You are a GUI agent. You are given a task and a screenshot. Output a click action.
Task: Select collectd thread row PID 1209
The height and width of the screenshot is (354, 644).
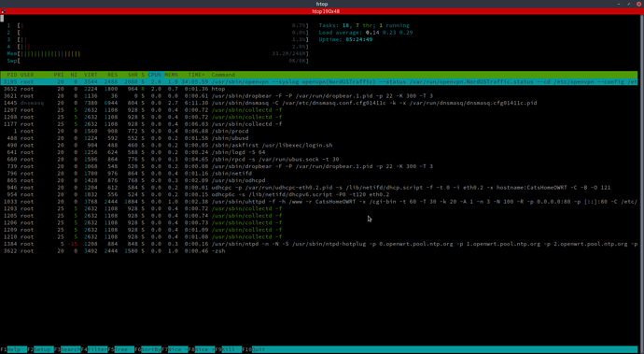coord(318,230)
